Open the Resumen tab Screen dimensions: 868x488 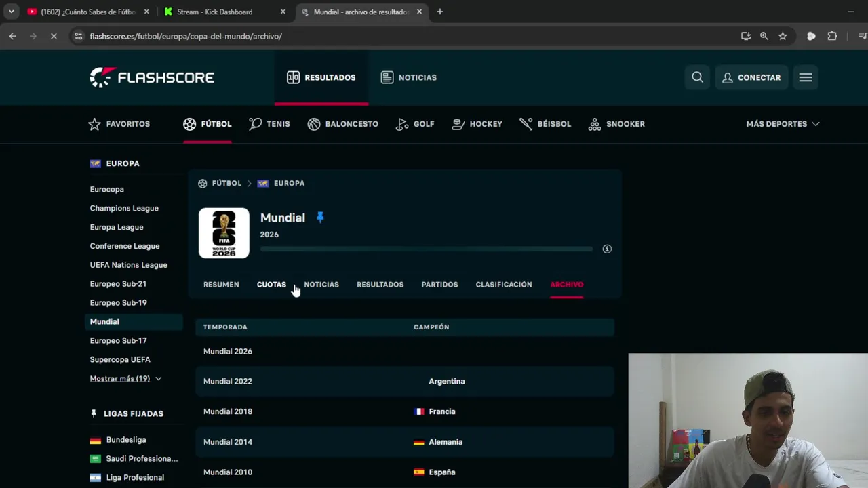(221, 285)
